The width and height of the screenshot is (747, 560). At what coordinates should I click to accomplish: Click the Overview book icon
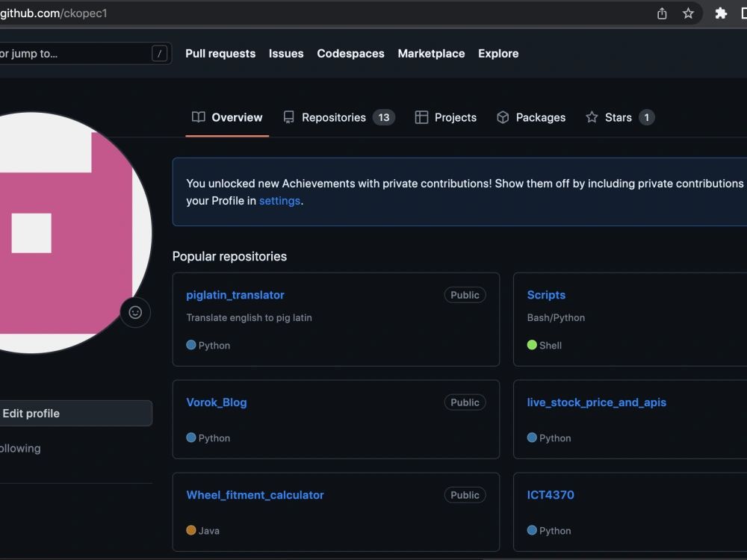pos(198,117)
